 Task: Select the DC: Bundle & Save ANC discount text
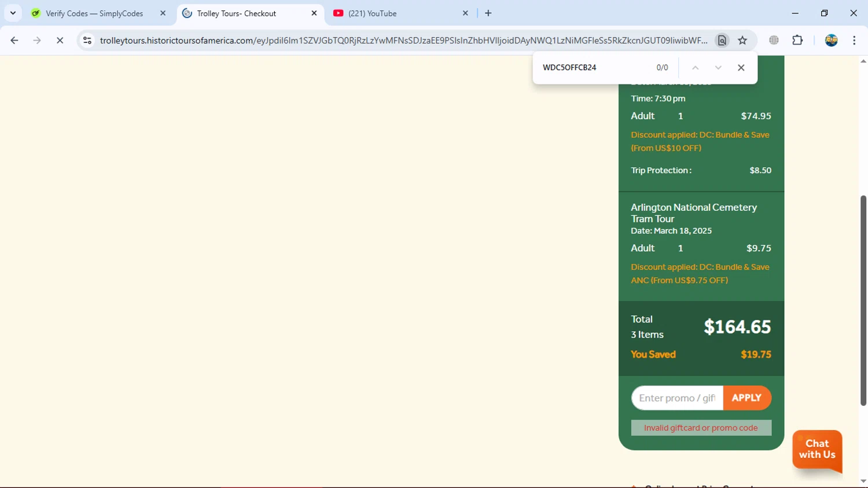pos(700,274)
